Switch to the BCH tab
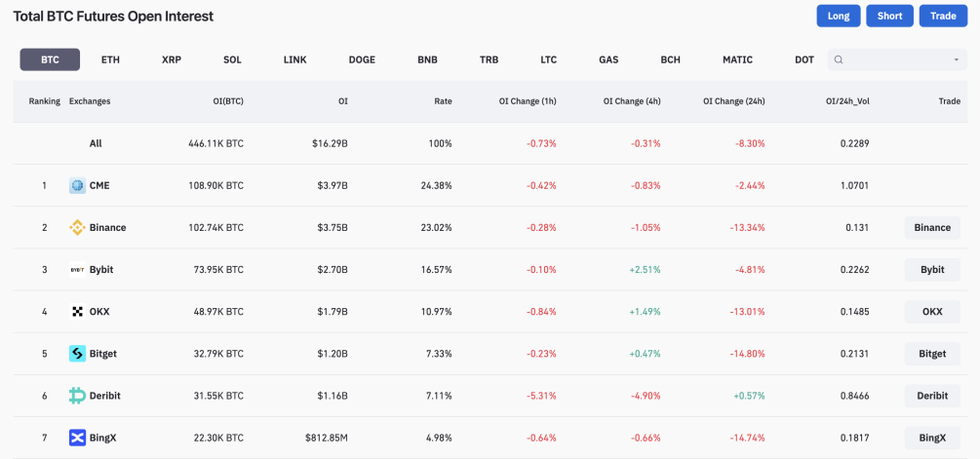 (x=671, y=60)
